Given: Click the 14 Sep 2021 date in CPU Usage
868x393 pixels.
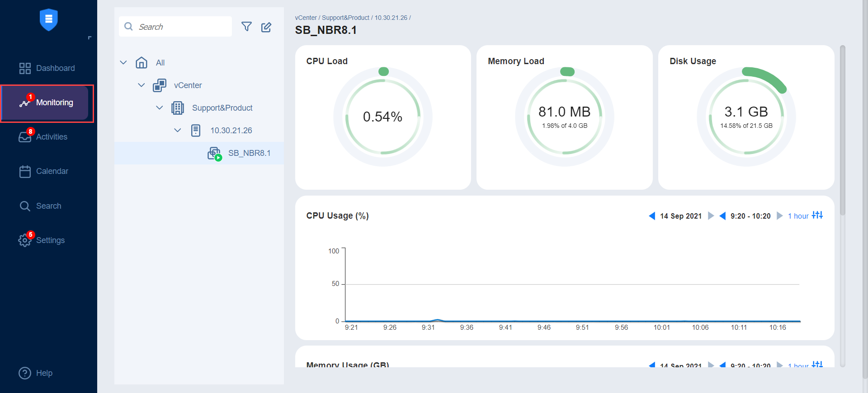Looking at the screenshot, I should click(681, 216).
